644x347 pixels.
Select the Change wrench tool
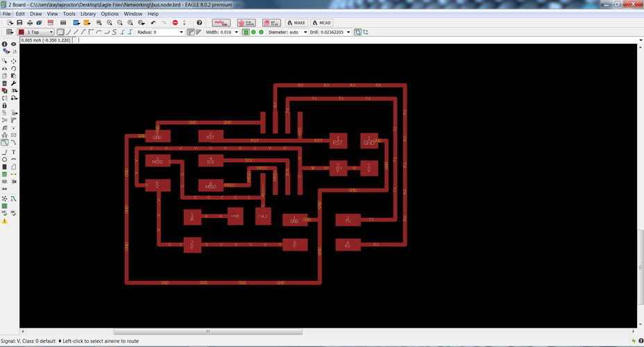[14, 83]
